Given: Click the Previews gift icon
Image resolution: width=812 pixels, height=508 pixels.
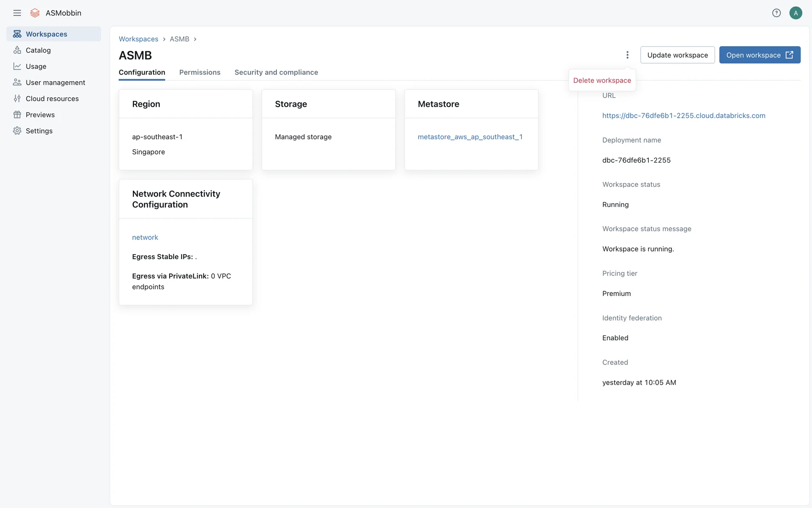Looking at the screenshot, I should tap(17, 114).
